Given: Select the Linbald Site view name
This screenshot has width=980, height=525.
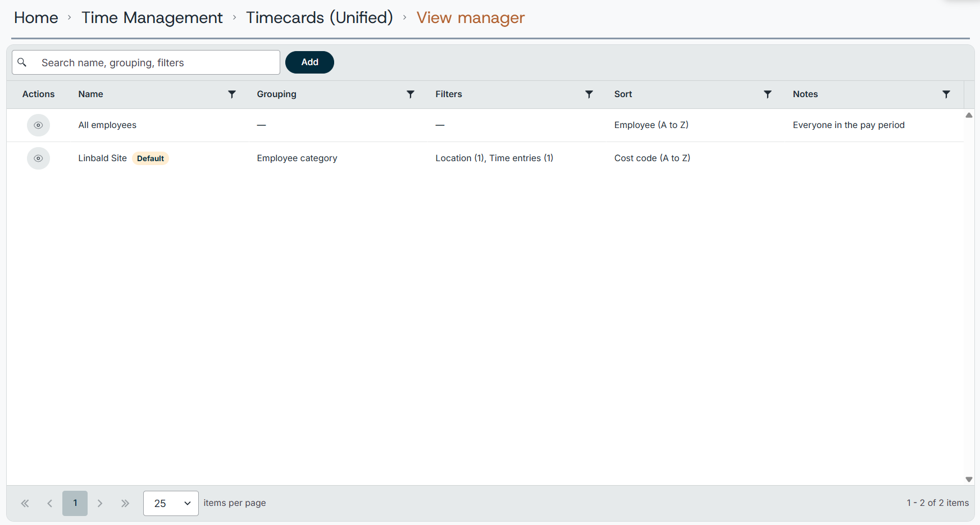Looking at the screenshot, I should click(x=102, y=158).
